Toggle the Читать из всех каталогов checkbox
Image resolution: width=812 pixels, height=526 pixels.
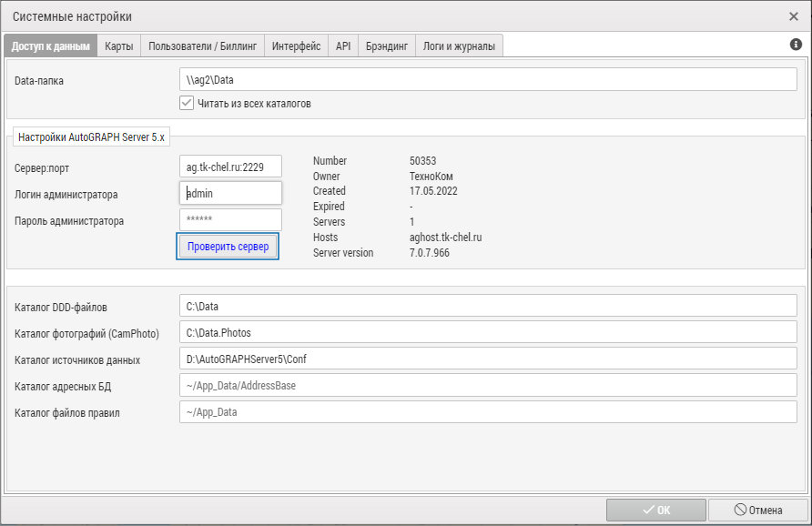(187, 103)
